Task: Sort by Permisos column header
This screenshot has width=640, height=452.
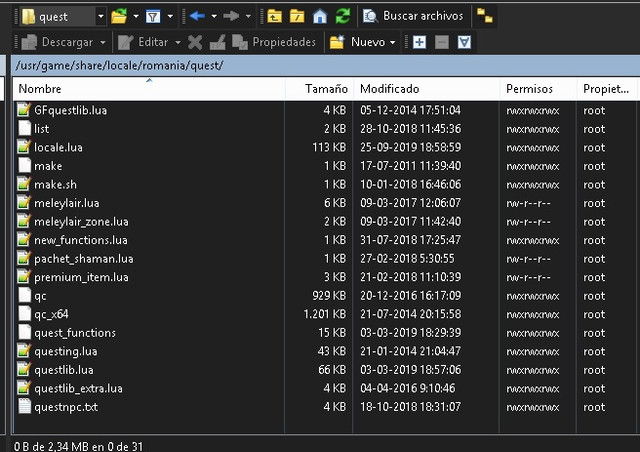Action: [x=538, y=89]
